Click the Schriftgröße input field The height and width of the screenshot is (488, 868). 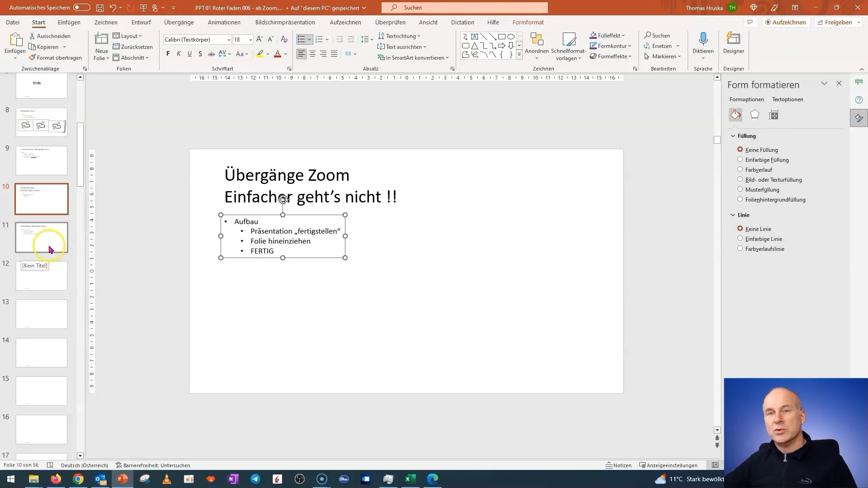tap(240, 39)
